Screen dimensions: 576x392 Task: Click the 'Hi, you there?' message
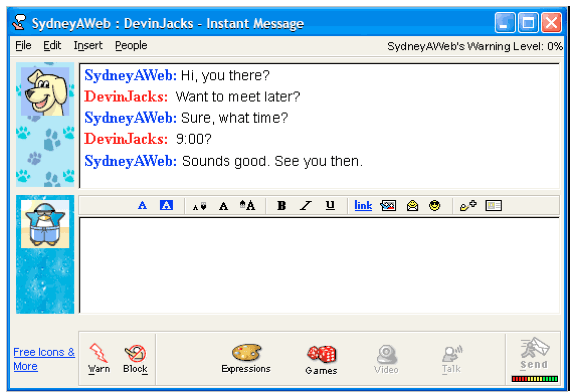tap(225, 76)
